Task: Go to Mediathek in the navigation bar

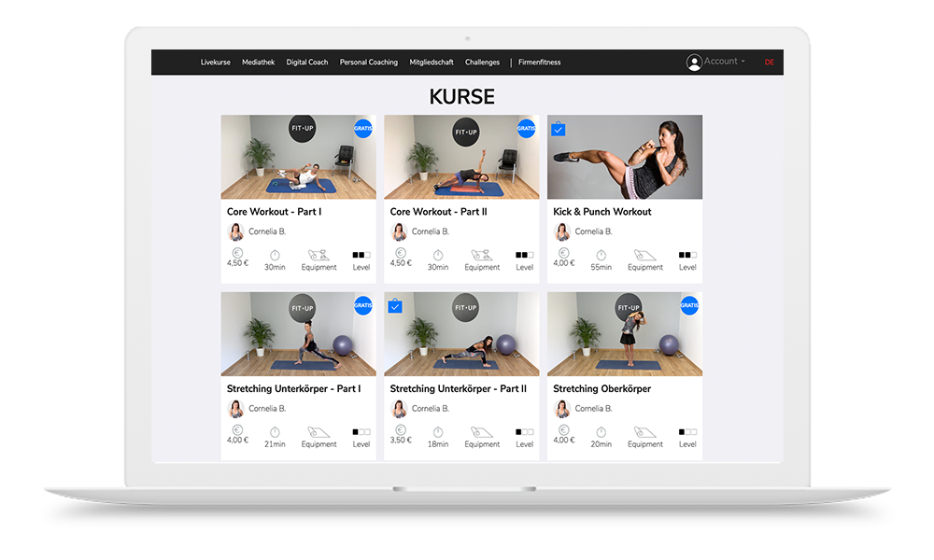Action: click(258, 63)
